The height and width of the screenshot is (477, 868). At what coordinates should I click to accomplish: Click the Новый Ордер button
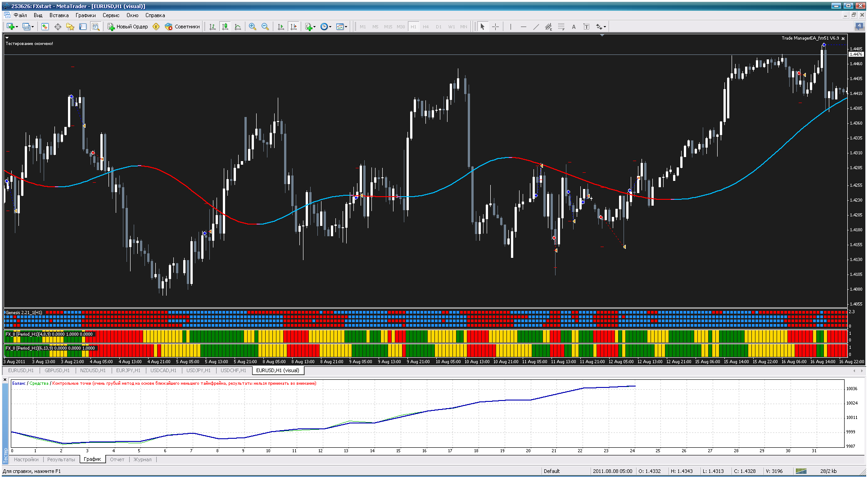point(128,27)
